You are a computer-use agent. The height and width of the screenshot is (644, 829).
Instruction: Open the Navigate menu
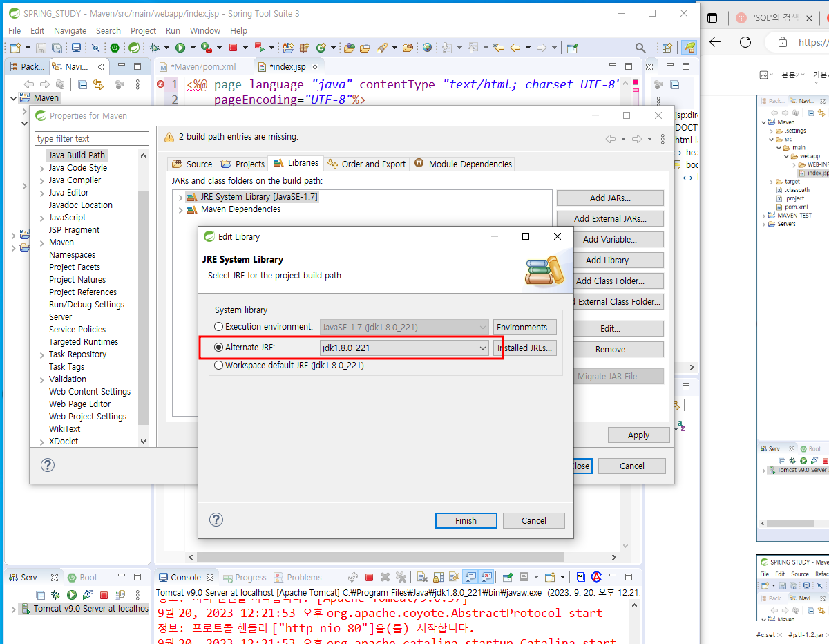pyautogui.click(x=70, y=30)
